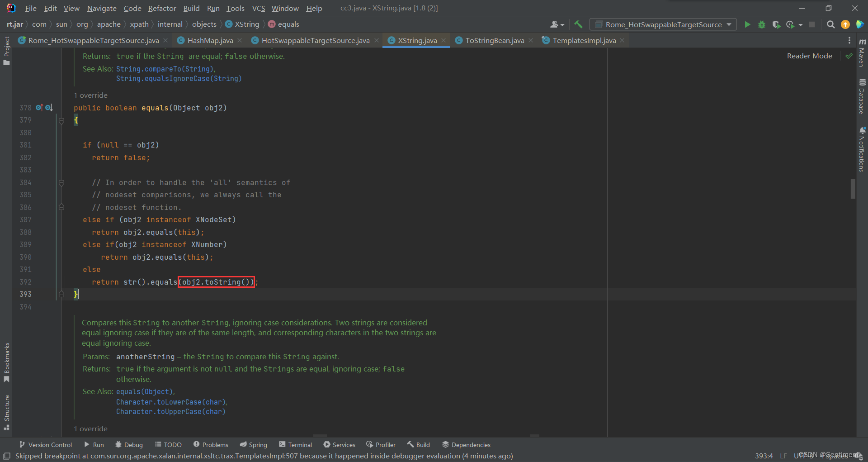
Task: Click the orange update arrow icon
Action: pyautogui.click(x=845, y=24)
